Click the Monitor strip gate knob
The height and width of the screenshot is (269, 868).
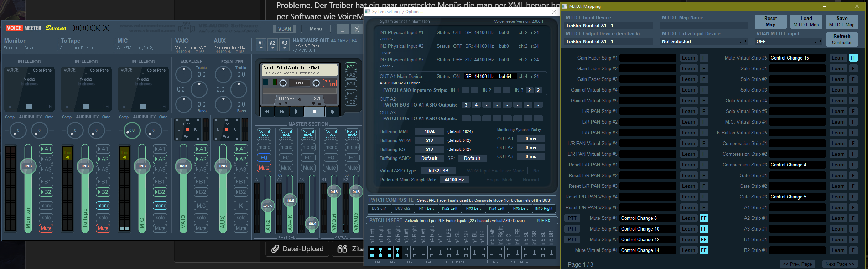[39, 130]
